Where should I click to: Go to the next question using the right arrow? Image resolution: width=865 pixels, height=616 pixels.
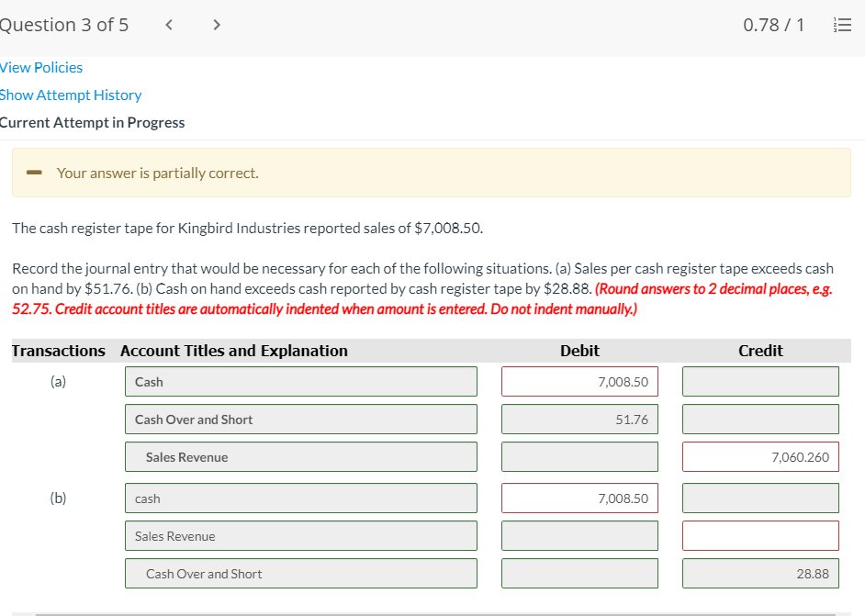point(216,25)
